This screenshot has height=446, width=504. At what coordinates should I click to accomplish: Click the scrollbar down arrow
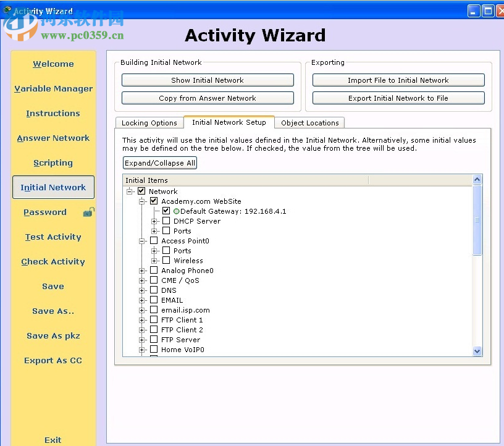click(x=477, y=350)
